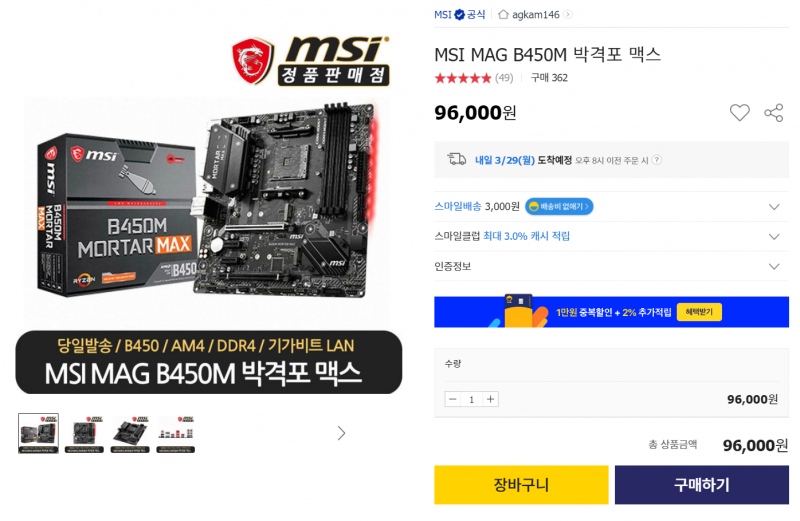The height and width of the screenshot is (521, 800).
Task: Click the help question mark near delivery time
Action: 657,160
